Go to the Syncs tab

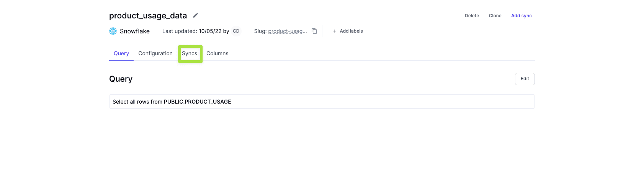click(190, 53)
